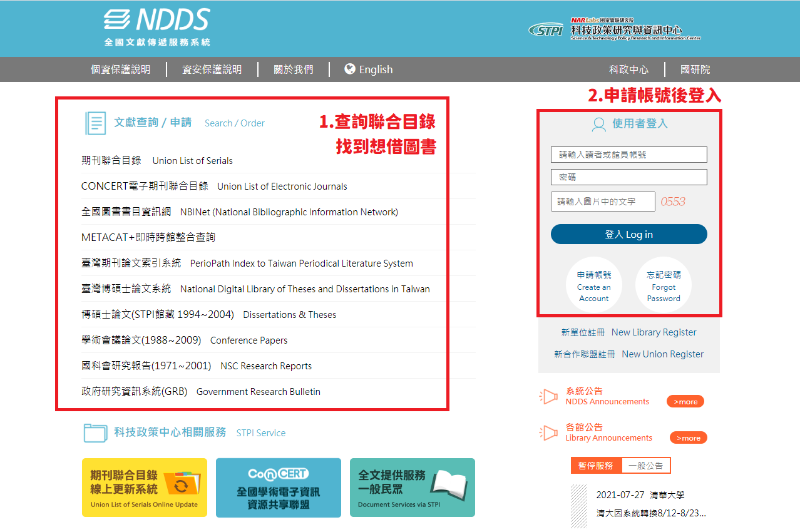Screen dimensions: 800x532
Task: Click the megaphone icon beside 系統公告
Action: coord(548,396)
